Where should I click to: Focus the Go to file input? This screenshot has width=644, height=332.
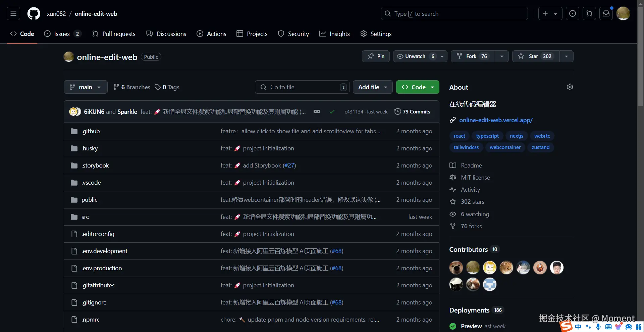pos(302,87)
